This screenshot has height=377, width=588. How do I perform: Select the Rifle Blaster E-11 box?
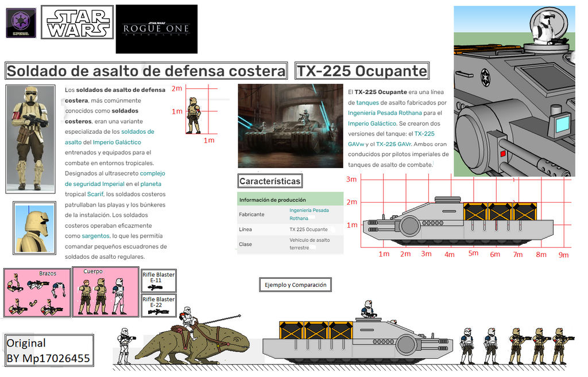158,281
